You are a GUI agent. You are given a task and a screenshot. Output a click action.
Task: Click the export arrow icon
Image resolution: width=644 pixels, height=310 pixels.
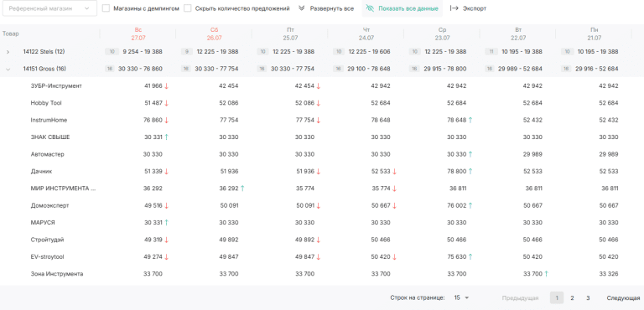click(454, 8)
